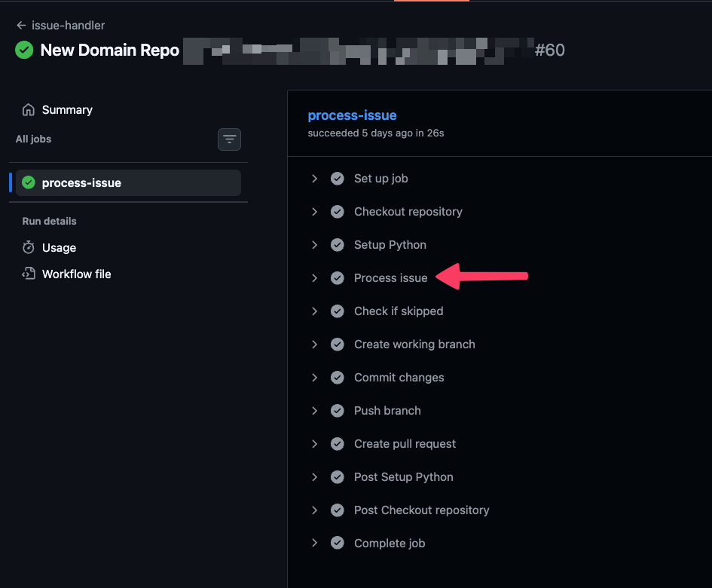Viewport: 712px width, 588px height.
Task: Click the status check icon for Push branch
Action: pos(338,411)
